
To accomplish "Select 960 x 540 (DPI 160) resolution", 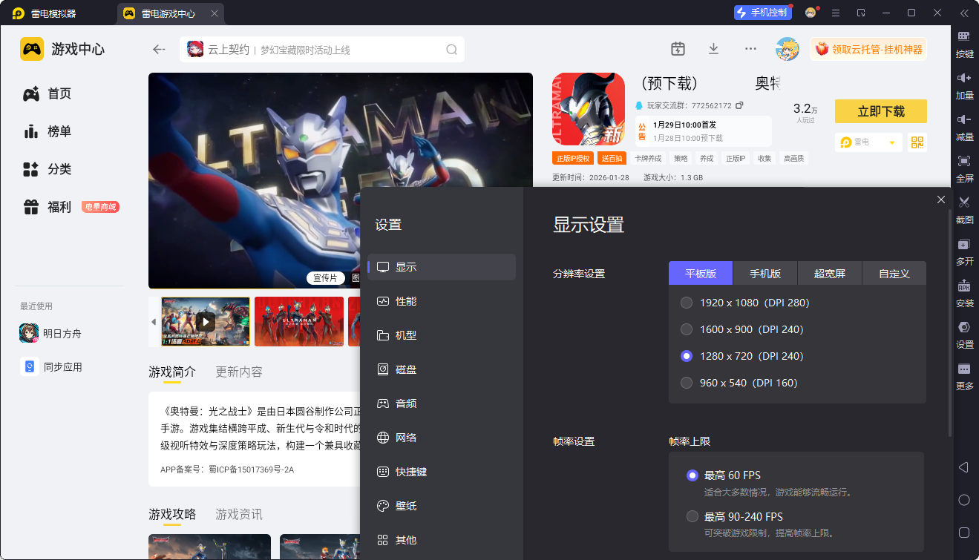I will coord(687,383).
